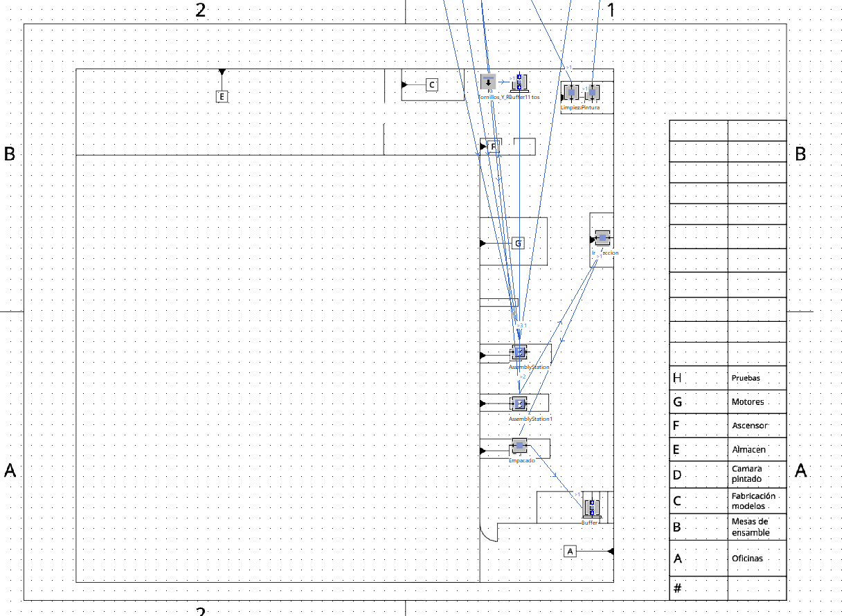The image size is (846, 616).
Task: Click the C room label box
Action: point(431,85)
